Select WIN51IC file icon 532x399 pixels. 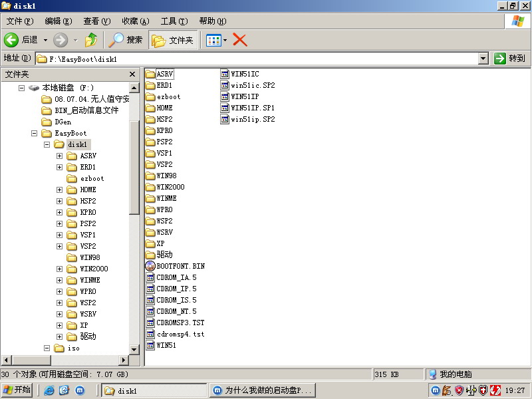[225, 74]
